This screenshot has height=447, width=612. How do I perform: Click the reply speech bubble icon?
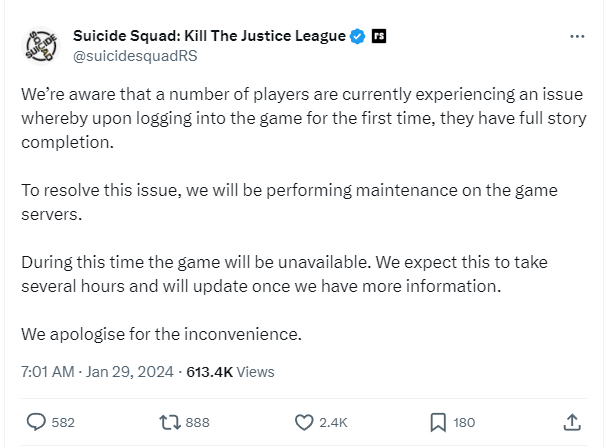coord(36,422)
